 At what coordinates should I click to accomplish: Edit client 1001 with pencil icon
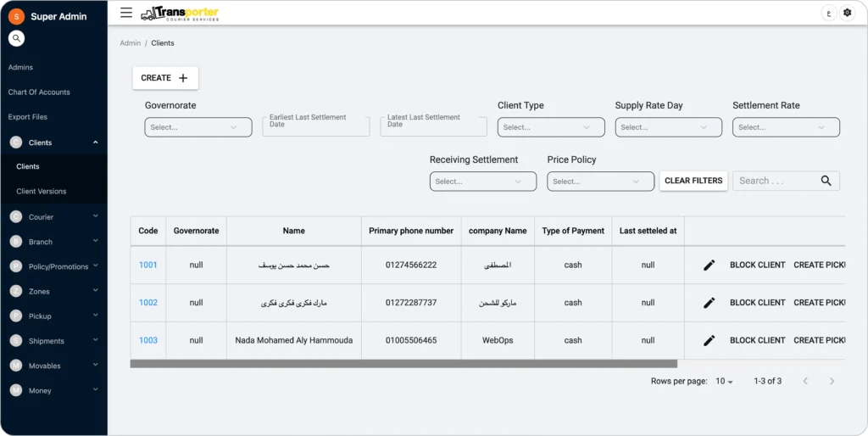(x=709, y=266)
